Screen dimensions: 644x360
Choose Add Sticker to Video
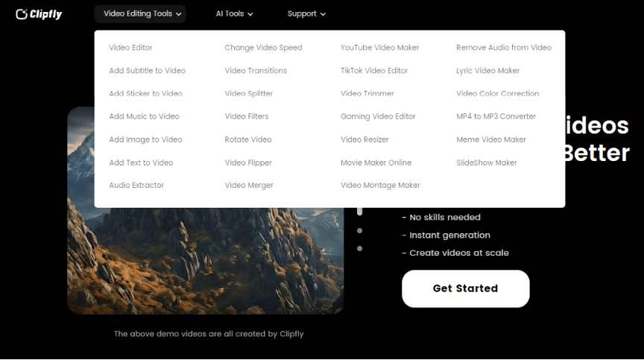[x=145, y=94]
